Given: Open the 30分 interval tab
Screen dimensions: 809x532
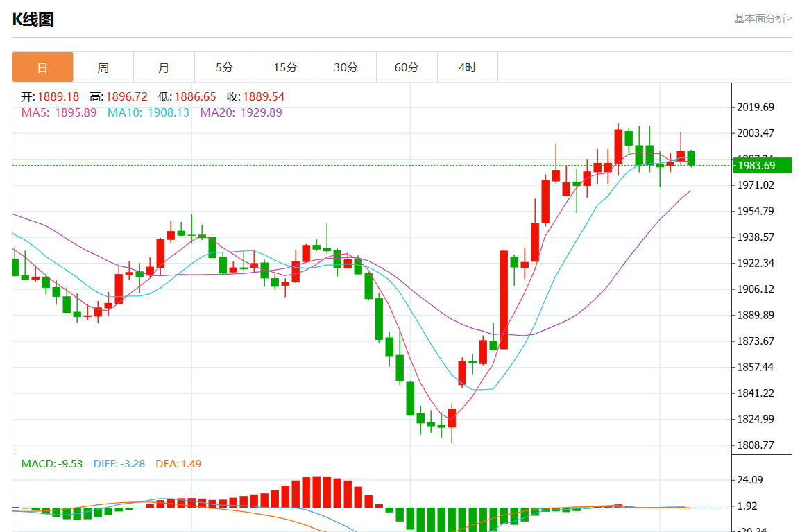Looking at the screenshot, I should pos(346,67).
